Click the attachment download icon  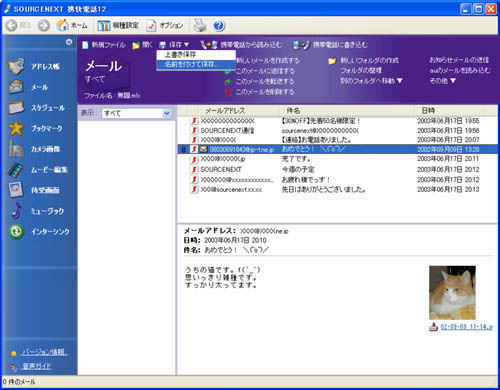[433, 327]
